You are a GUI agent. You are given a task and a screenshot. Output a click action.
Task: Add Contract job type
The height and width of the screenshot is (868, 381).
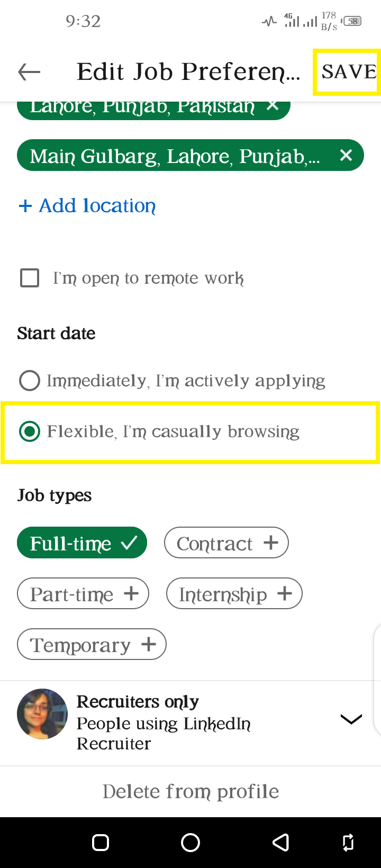226,543
